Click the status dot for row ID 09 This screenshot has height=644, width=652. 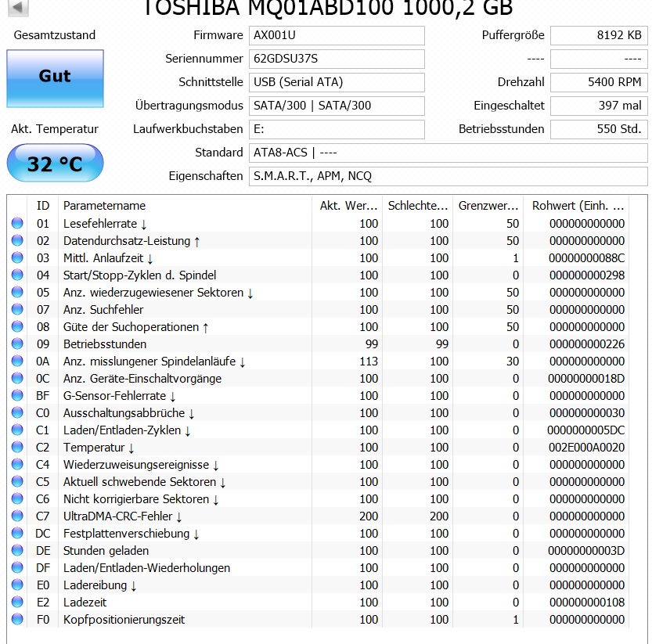(17, 344)
